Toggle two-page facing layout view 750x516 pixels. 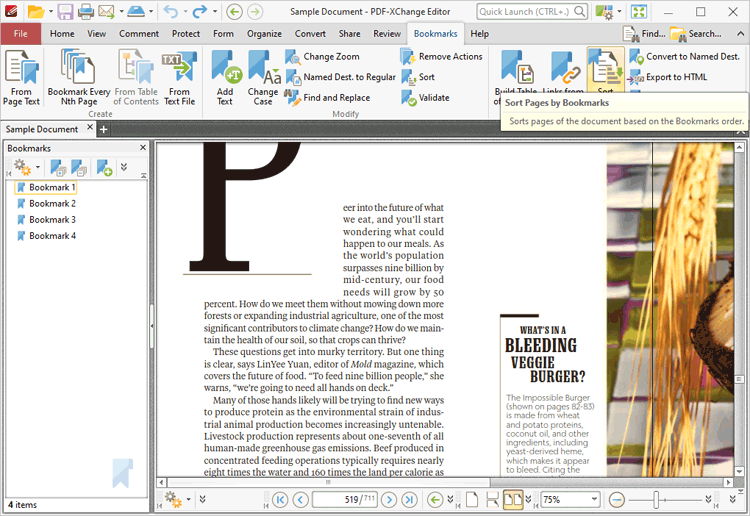coord(512,499)
